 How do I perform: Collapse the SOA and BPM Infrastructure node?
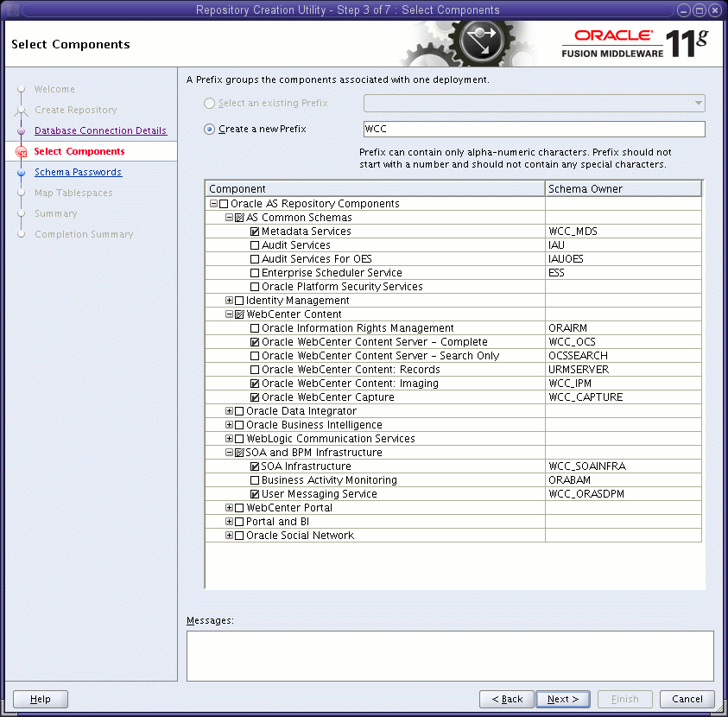point(229,453)
